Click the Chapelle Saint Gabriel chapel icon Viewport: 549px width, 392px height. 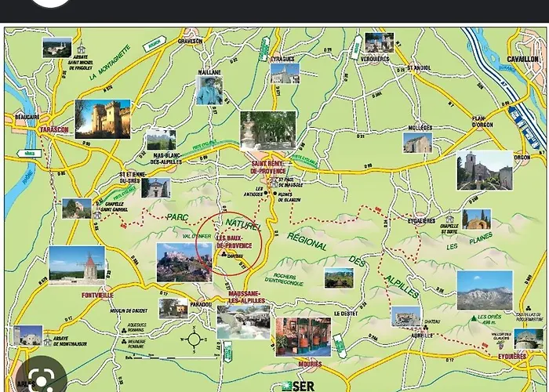[x=97, y=214]
